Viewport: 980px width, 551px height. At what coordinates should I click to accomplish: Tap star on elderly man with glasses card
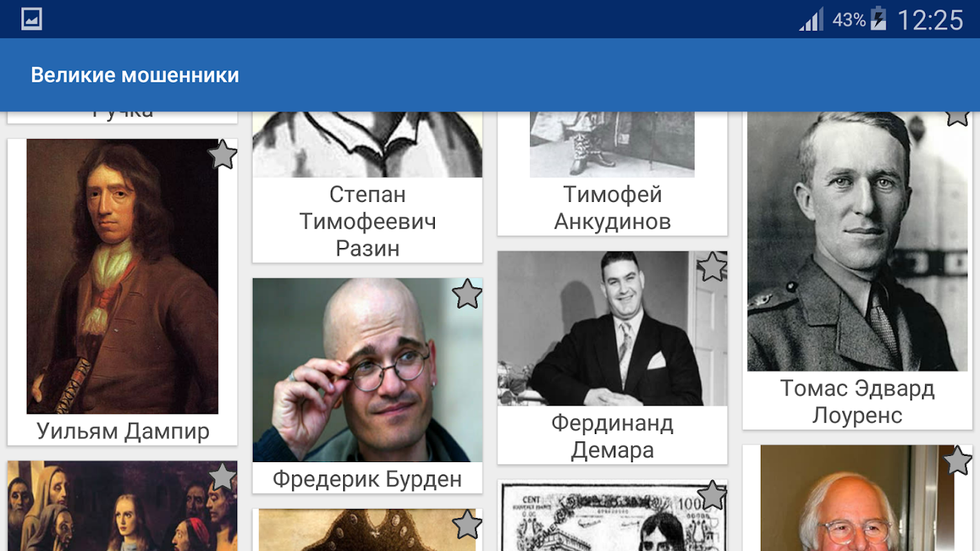click(957, 461)
